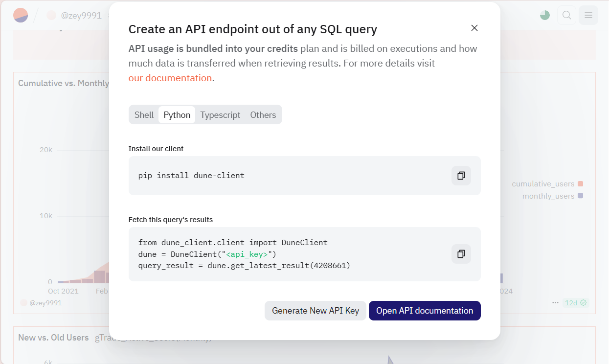Open the credits usage pie icon

click(545, 15)
